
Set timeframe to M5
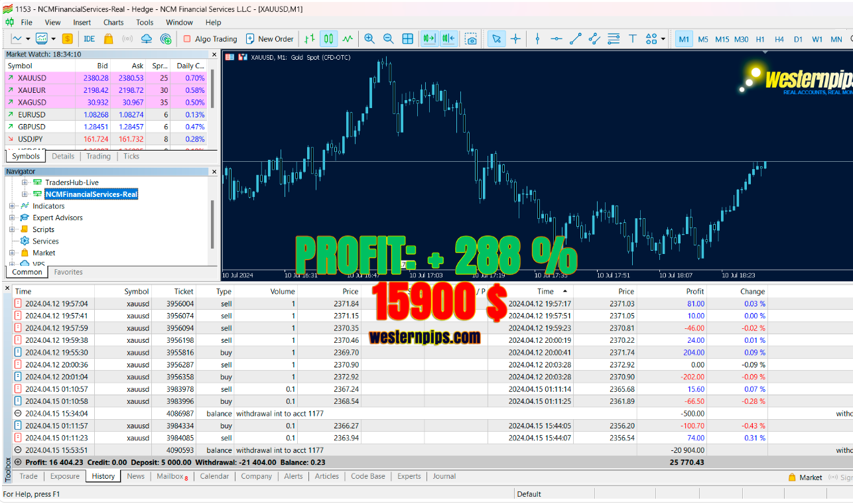click(703, 39)
